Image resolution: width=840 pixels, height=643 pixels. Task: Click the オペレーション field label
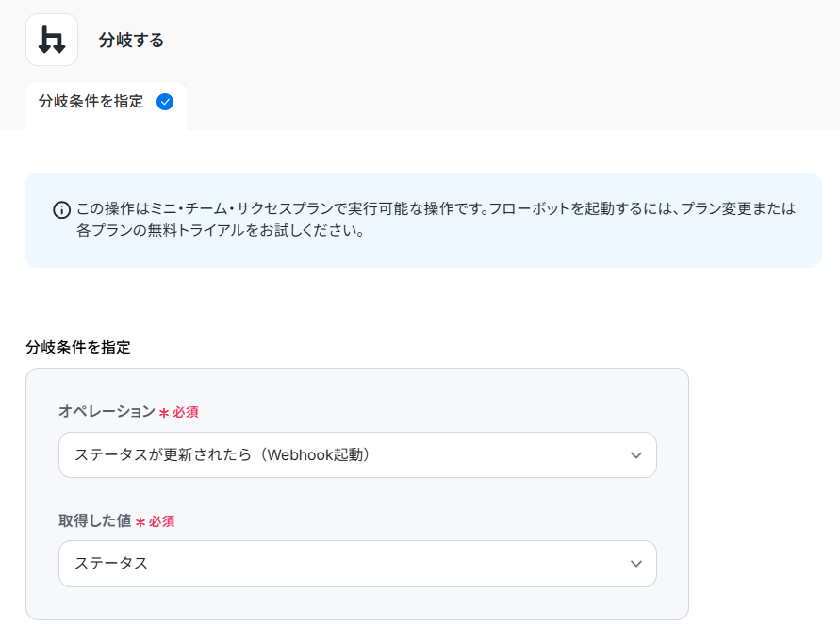[107, 411]
